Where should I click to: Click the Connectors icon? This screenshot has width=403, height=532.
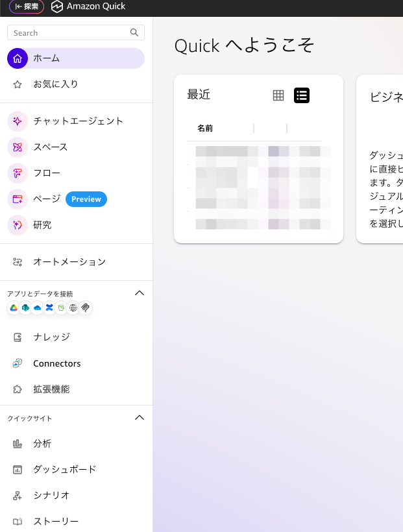click(x=18, y=363)
